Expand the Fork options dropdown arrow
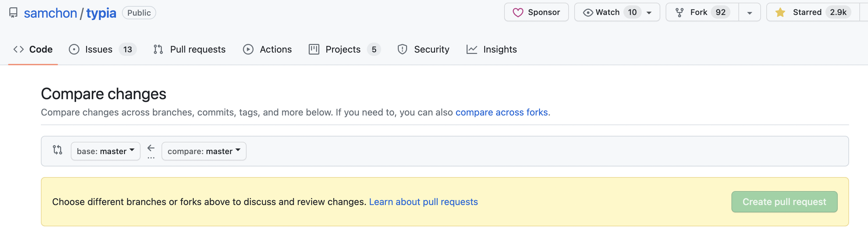Screen dimensions: 868x237 pyautogui.click(x=749, y=13)
